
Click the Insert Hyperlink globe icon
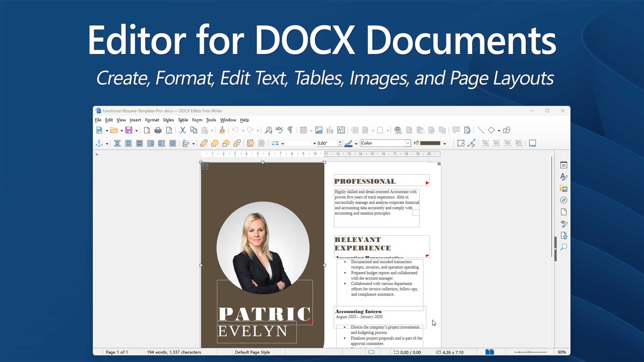tap(398, 130)
